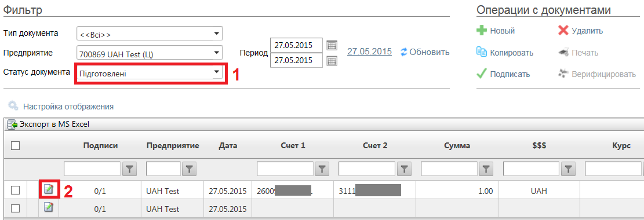Click the period end date field

coord(297,60)
